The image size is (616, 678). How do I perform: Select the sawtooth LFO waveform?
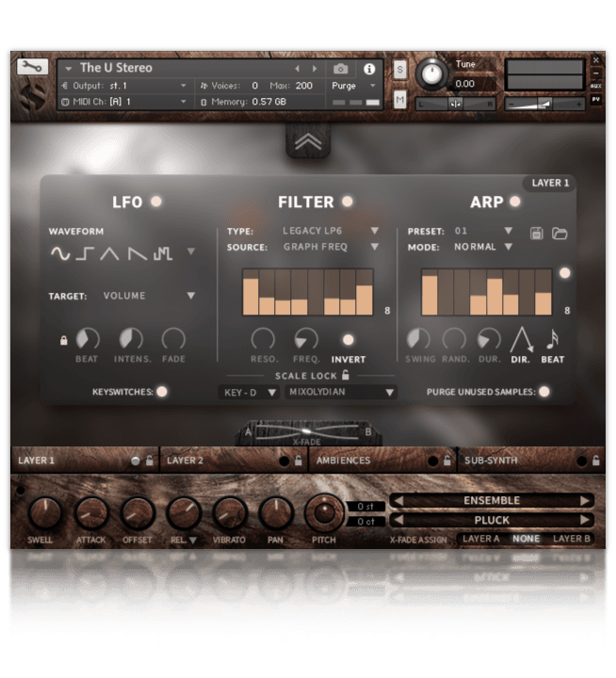[138, 253]
